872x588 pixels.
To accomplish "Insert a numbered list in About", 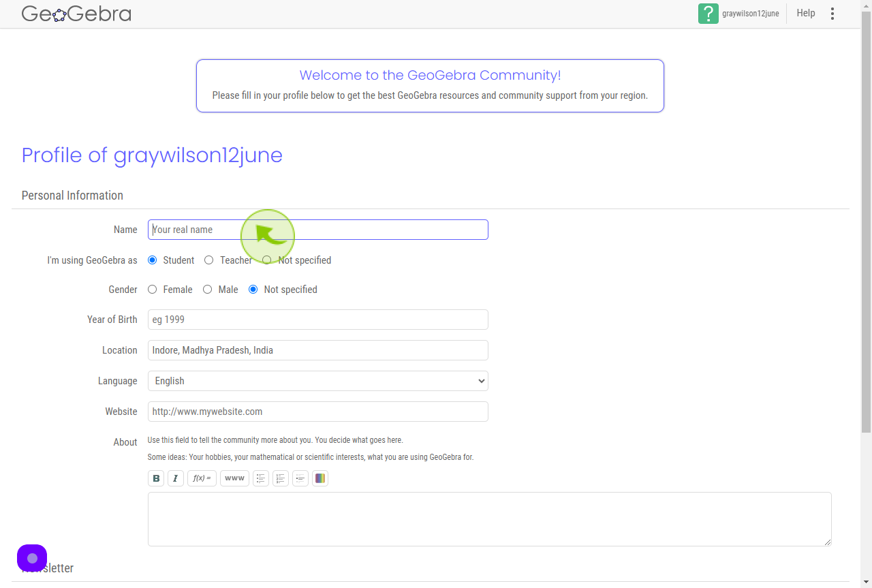I will (x=281, y=478).
